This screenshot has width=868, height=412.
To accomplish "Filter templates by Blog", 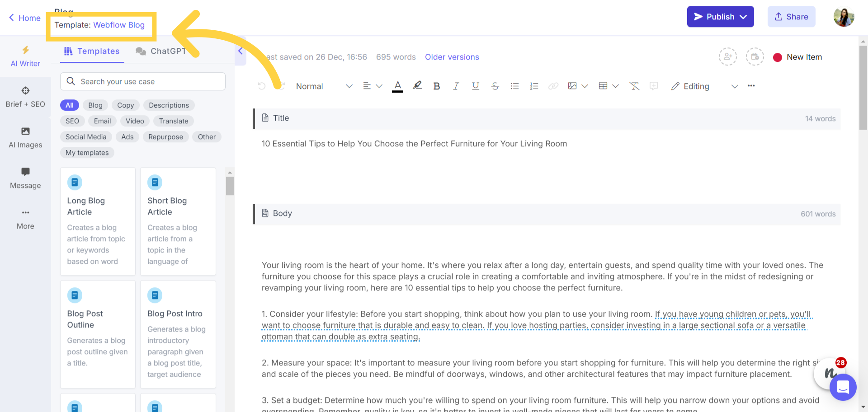I will (x=95, y=105).
